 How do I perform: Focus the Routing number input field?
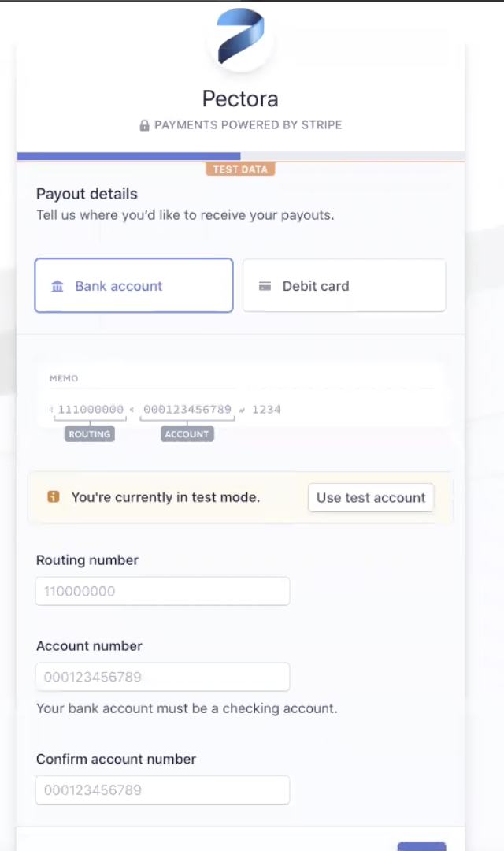(163, 591)
